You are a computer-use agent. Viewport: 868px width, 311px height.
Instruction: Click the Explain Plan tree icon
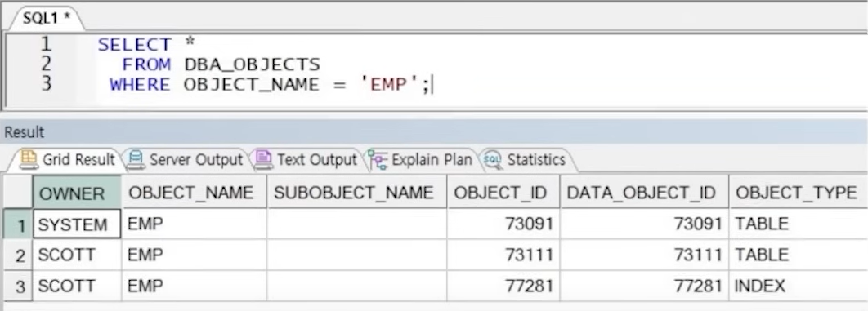tap(378, 160)
